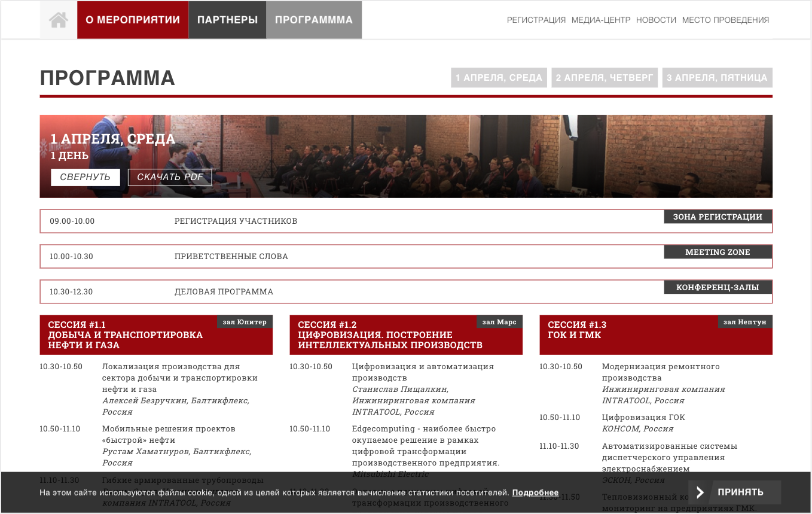
Task: Switch to 1 АПРЕЛЯ, СРЕДА tab
Action: tap(499, 78)
